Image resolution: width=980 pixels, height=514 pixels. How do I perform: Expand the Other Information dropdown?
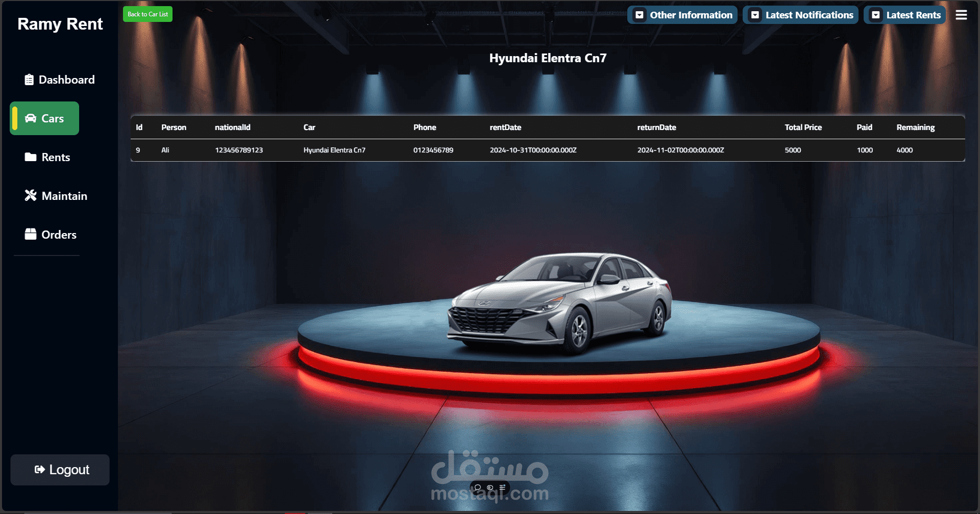tap(682, 15)
